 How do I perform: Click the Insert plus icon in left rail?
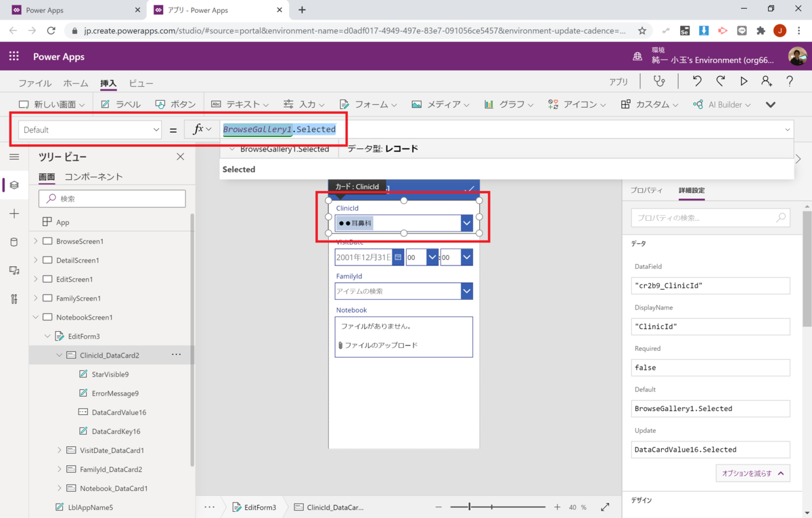(x=14, y=213)
